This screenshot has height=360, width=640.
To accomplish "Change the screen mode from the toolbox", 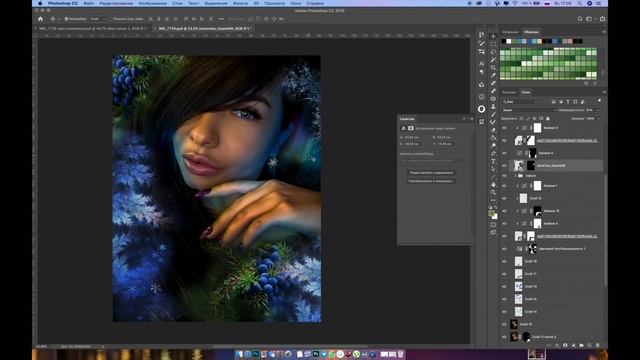I will pyautogui.click(x=493, y=232).
